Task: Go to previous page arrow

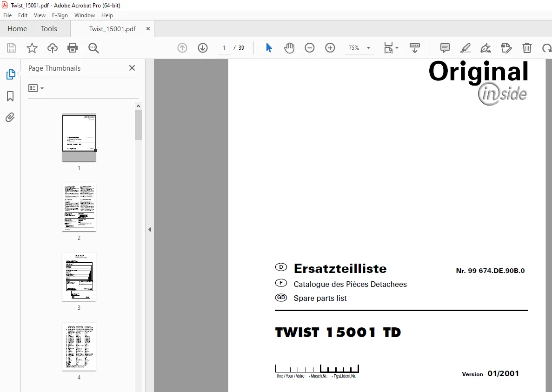Action: click(x=182, y=48)
